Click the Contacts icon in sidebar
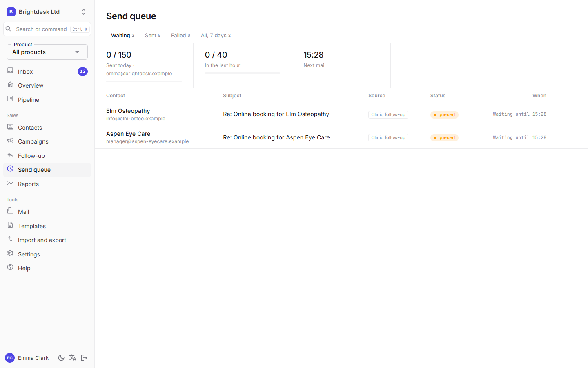588x368 pixels. pyautogui.click(x=10, y=127)
